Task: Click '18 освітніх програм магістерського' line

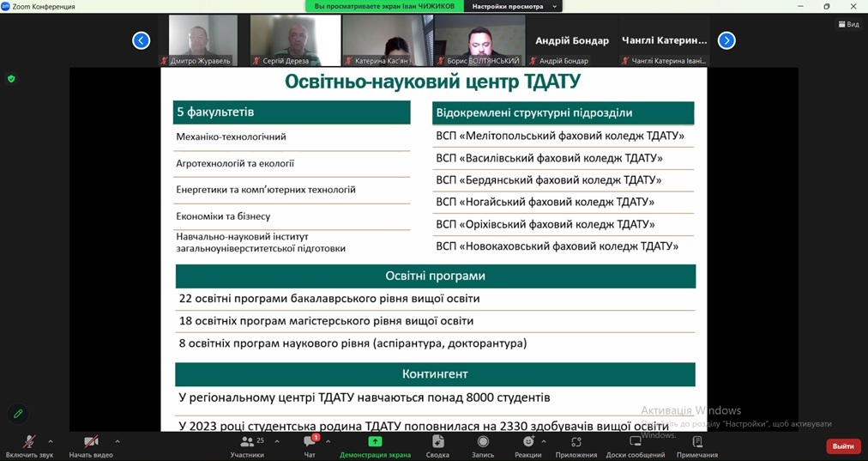Action: [x=326, y=321]
